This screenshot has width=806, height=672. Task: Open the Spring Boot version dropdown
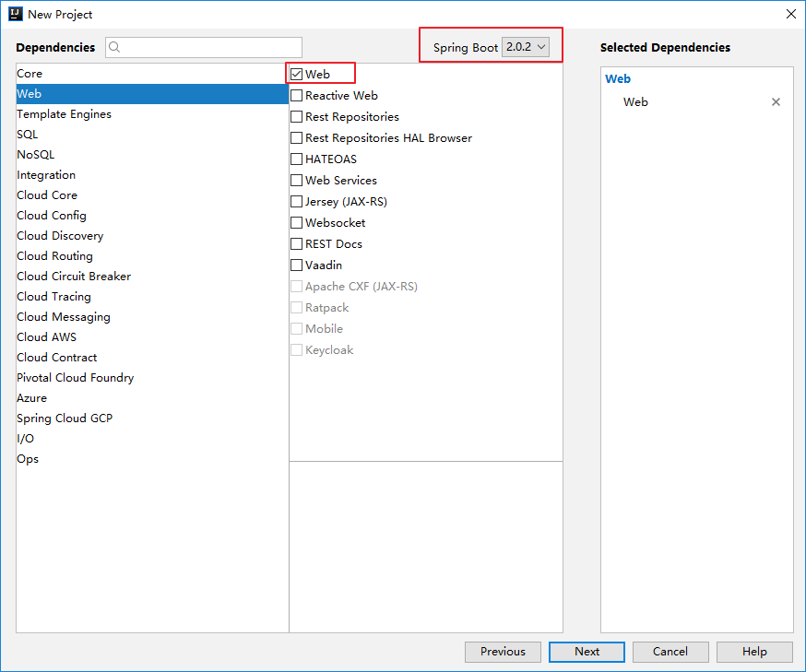[526, 47]
